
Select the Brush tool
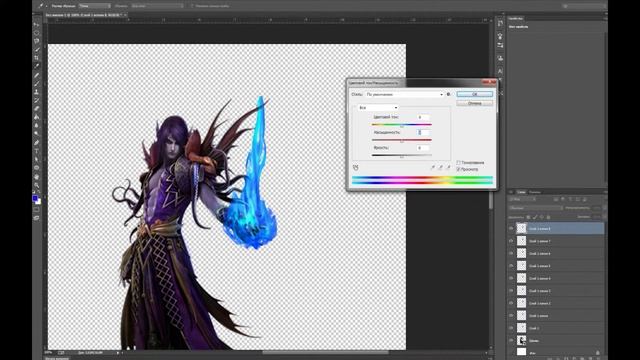pyautogui.click(x=36, y=84)
